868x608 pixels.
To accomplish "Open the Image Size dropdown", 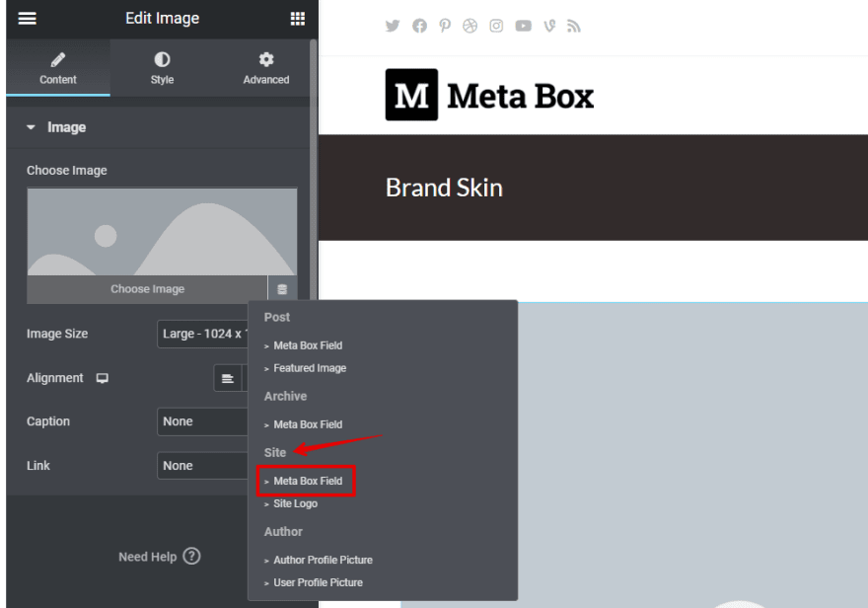I will [202, 334].
